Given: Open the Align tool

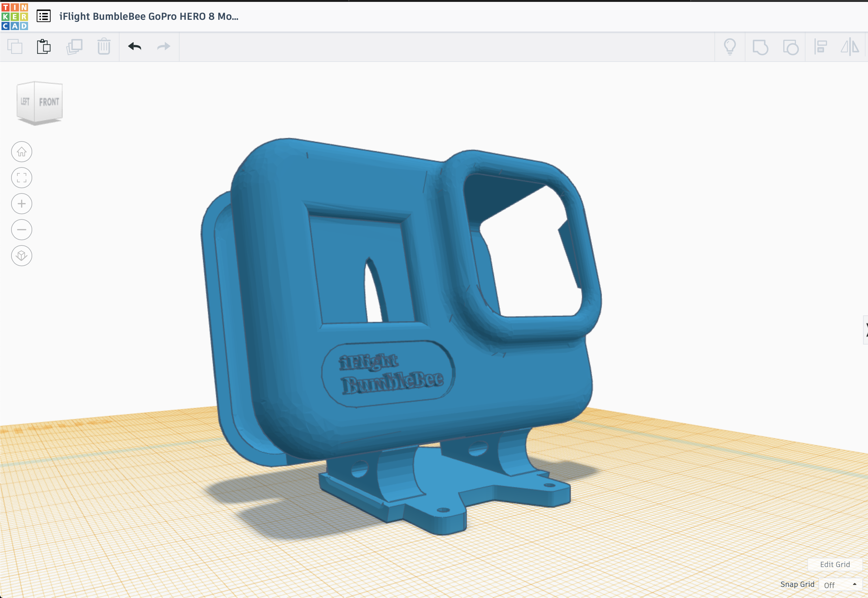Looking at the screenshot, I should (x=820, y=47).
